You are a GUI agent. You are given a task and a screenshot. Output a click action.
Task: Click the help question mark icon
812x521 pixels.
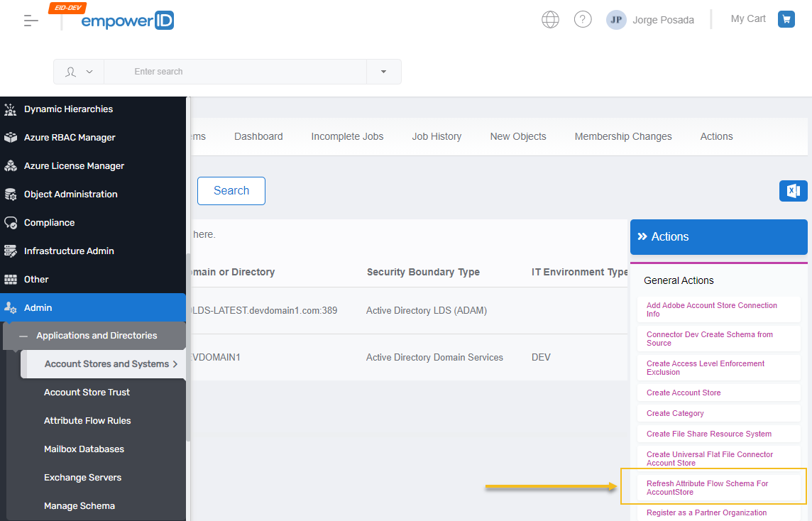[583, 20]
